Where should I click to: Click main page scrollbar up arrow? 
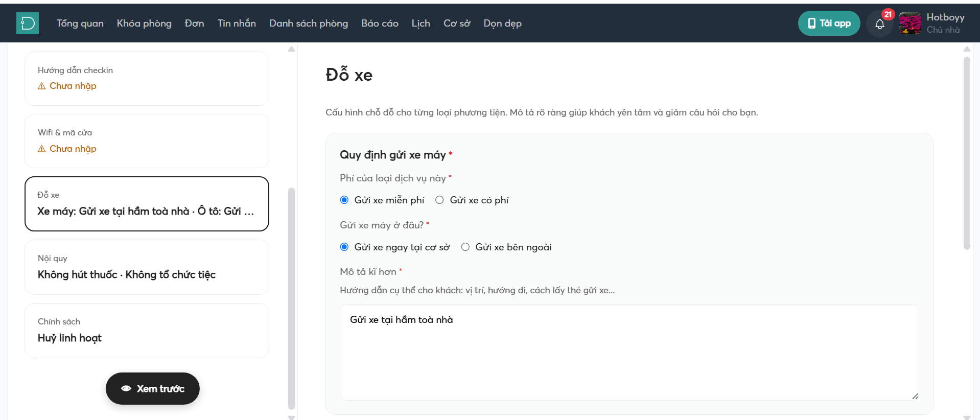(x=967, y=49)
